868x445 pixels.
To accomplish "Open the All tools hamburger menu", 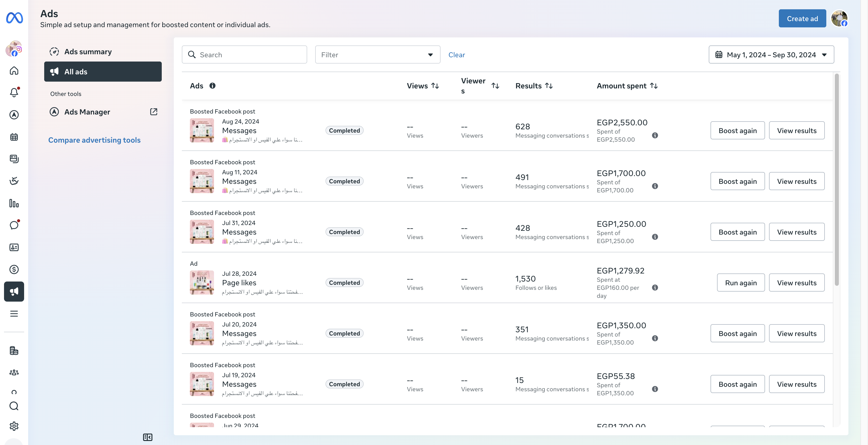I will tap(14, 314).
